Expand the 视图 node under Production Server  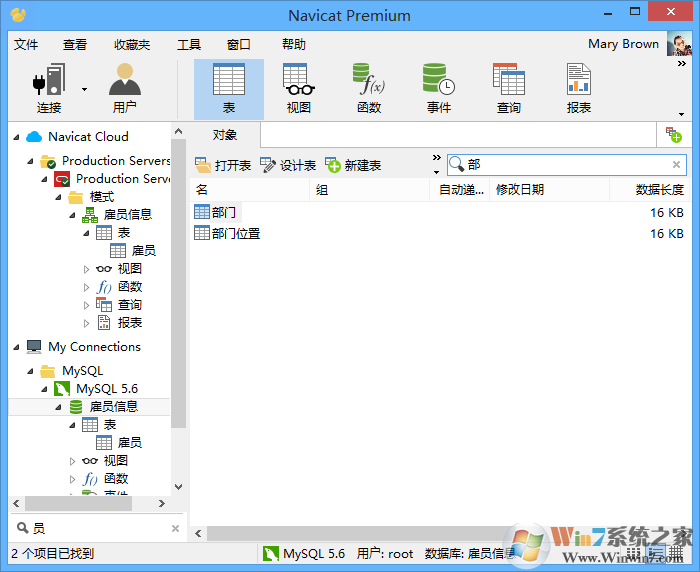[86, 269]
